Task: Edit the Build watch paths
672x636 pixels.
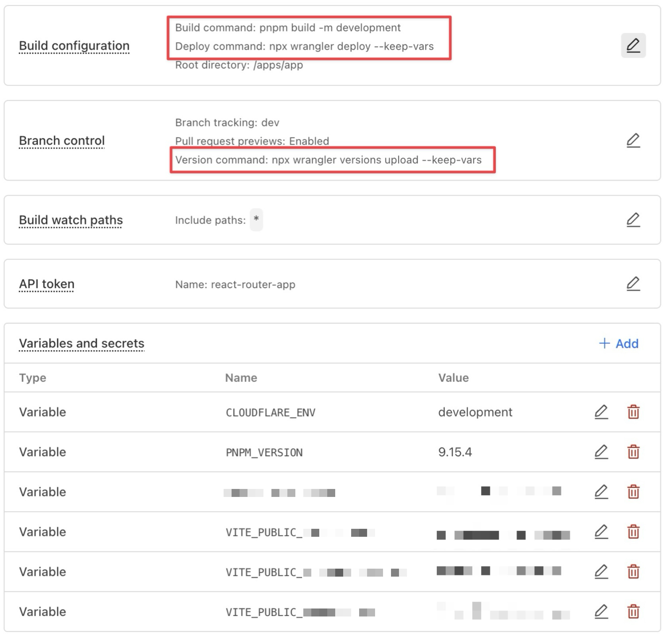Action: pos(633,220)
